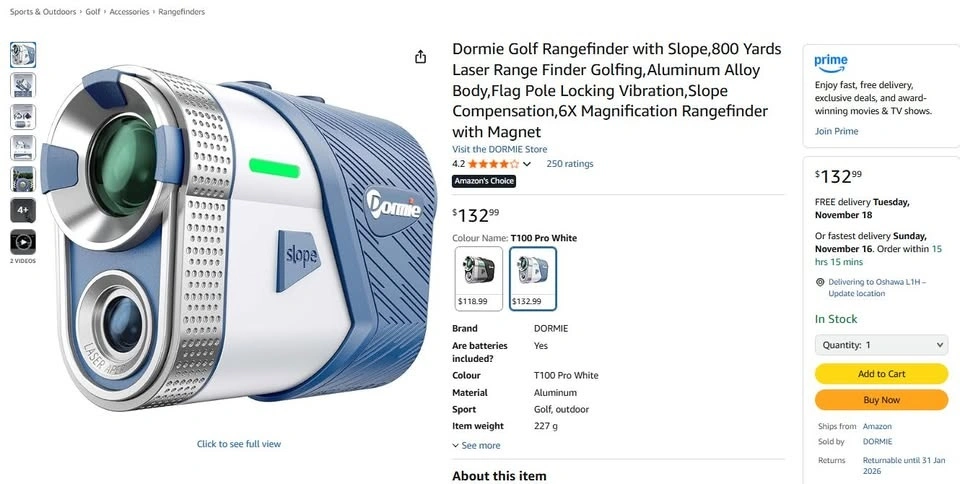Click the prime logo

click(831, 62)
